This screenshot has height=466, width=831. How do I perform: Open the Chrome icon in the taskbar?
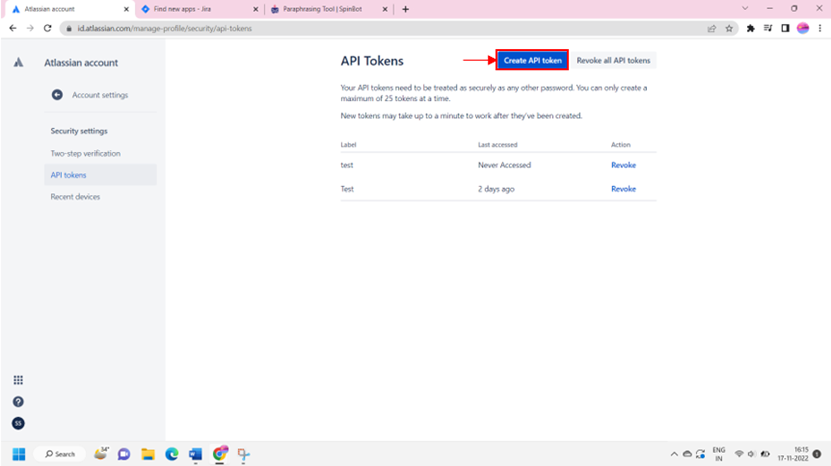(220, 454)
